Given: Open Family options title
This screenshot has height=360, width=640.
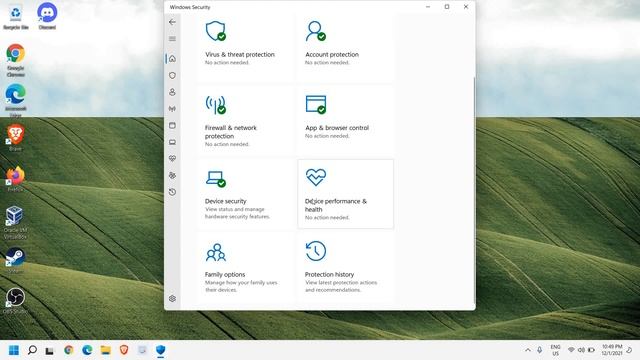Looking at the screenshot, I should [x=225, y=275].
